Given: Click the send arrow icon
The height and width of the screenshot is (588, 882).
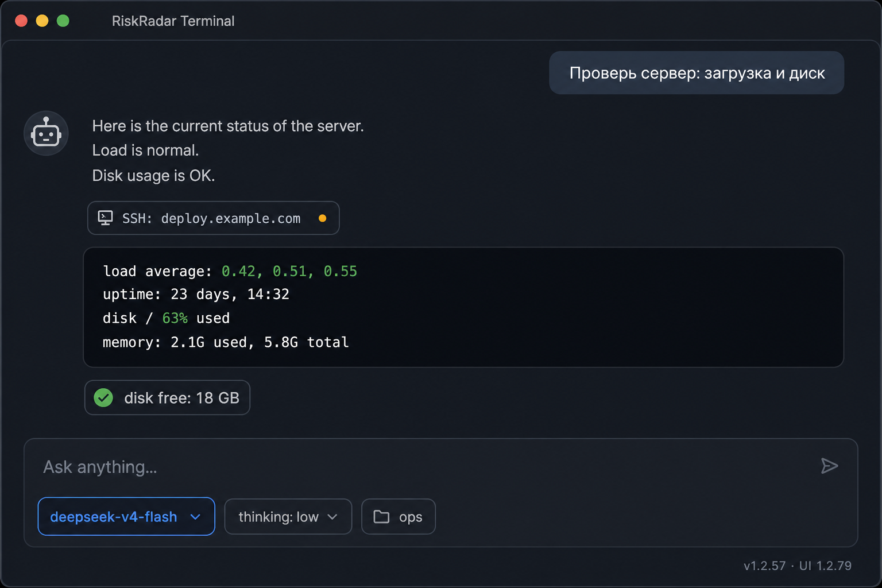Looking at the screenshot, I should pyautogui.click(x=829, y=466).
